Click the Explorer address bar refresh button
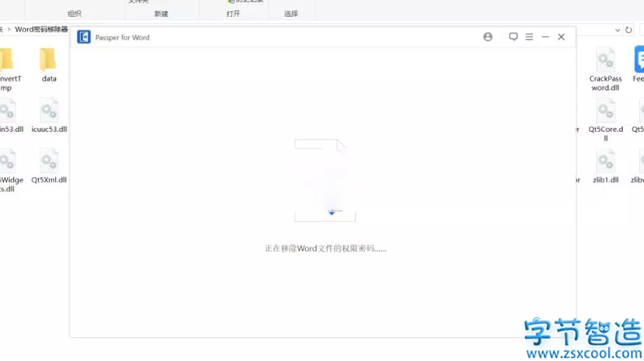644x361 pixels. point(629,30)
